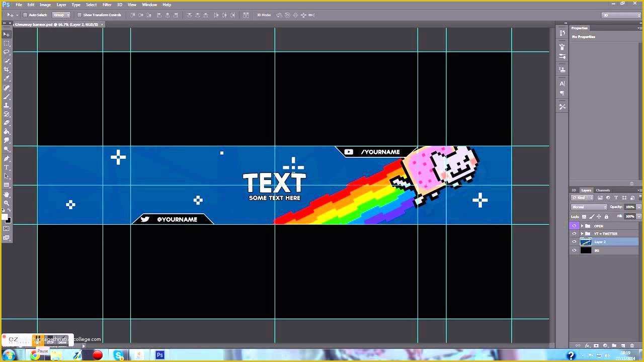644x362 pixels.
Task: Select the Move tool in the toolbox
Action: [x=7, y=34]
